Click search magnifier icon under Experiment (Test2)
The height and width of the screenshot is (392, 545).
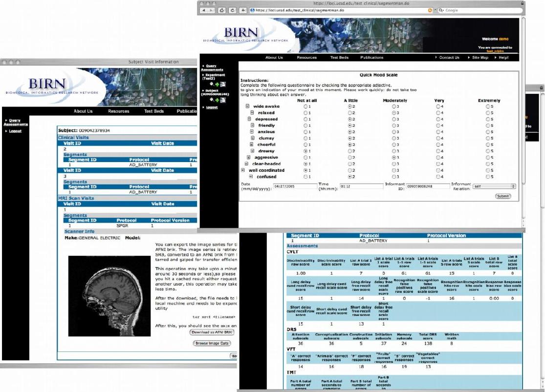point(211,83)
